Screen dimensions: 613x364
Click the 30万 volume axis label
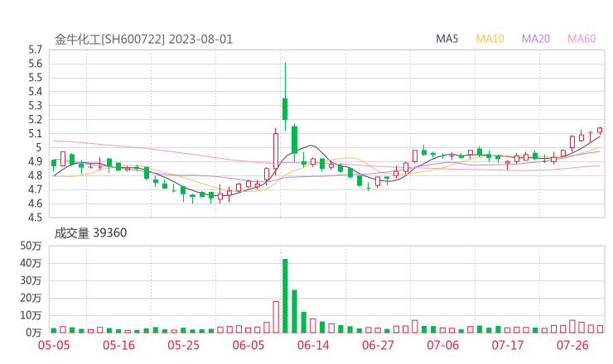[x=31, y=280]
